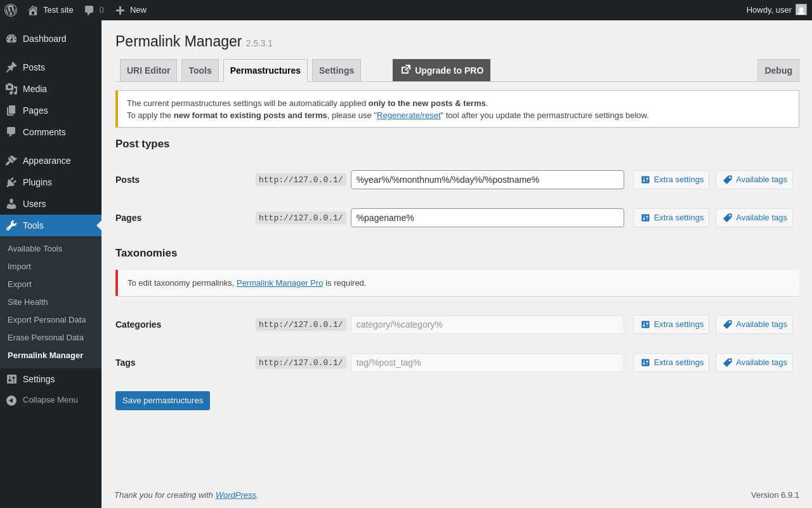Click the user avatar in admin bar
This screenshot has width=812, height=508.
pos(801,10)
